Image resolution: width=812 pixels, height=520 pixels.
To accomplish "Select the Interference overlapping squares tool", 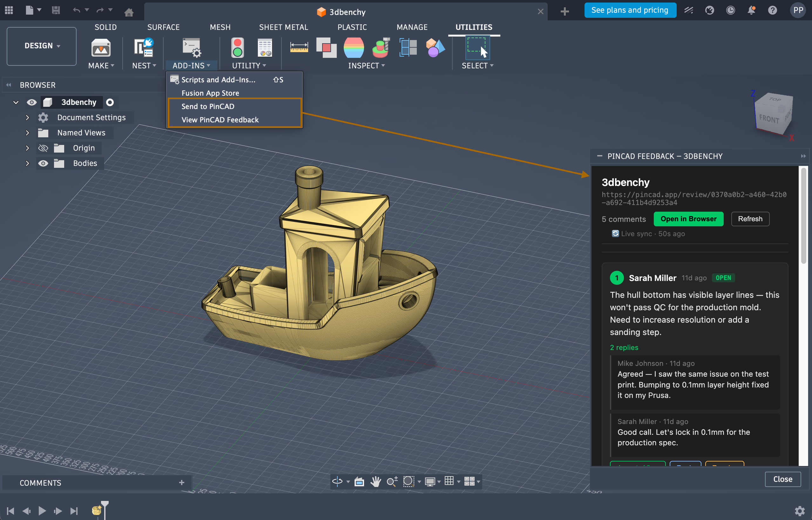I will coord(326,48).
